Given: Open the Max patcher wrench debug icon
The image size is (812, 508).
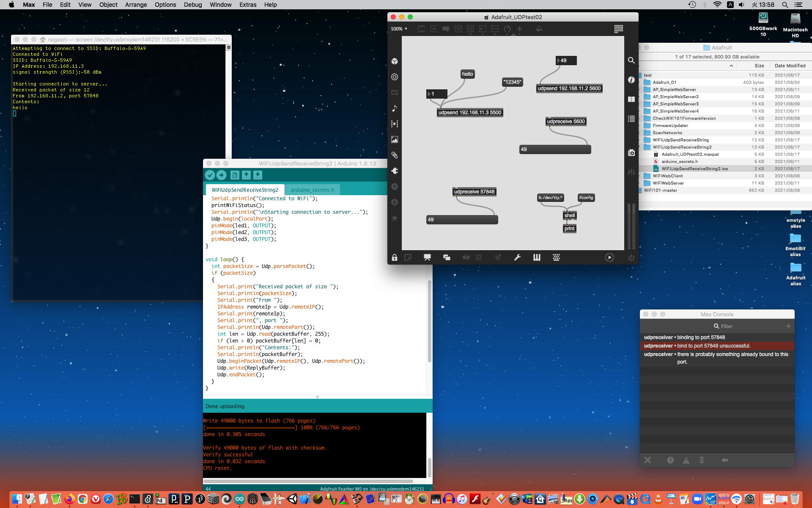Looking at the screenshot, I should click(x=517, y=257).
